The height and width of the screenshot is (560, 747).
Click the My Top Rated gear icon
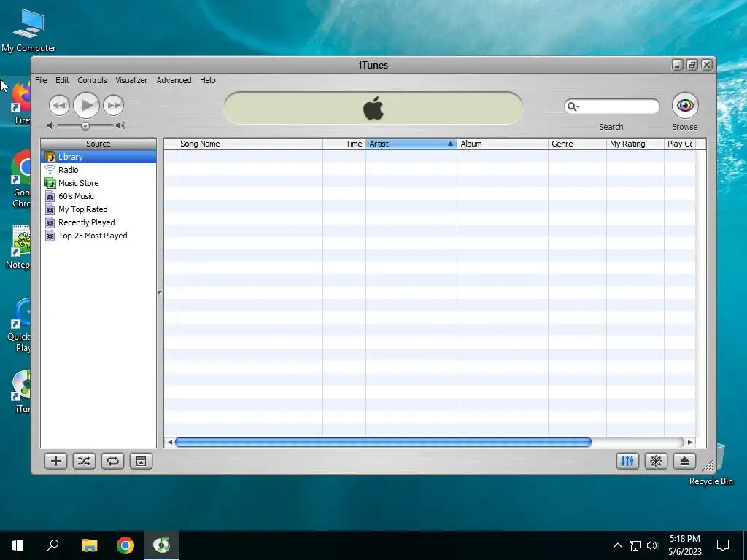coord(50,209)
